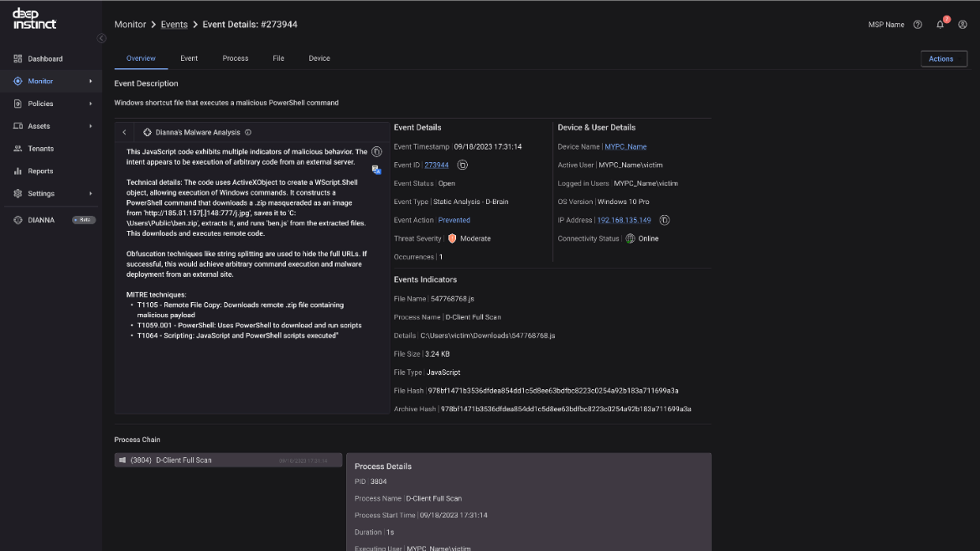Expand the Monitor submenu arrow
The image size is (980, 551).
pyautogui.click(x=90, y=81)
